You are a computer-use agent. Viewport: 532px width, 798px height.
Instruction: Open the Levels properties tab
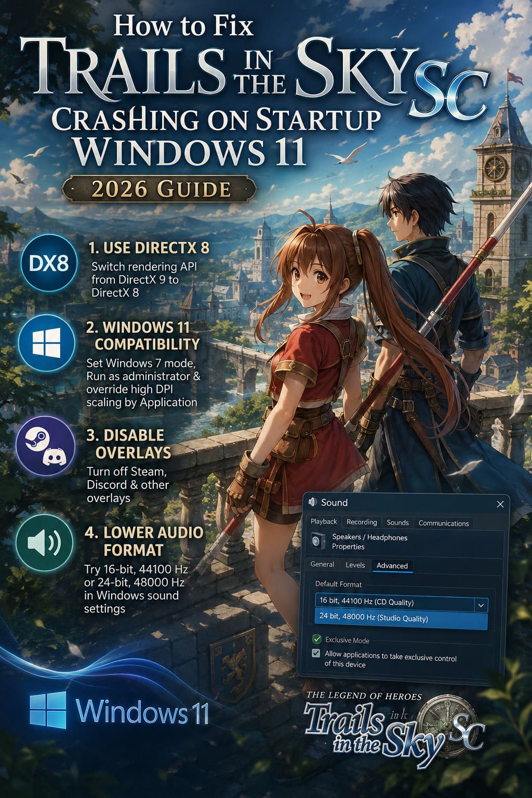(x=355, y=565)
